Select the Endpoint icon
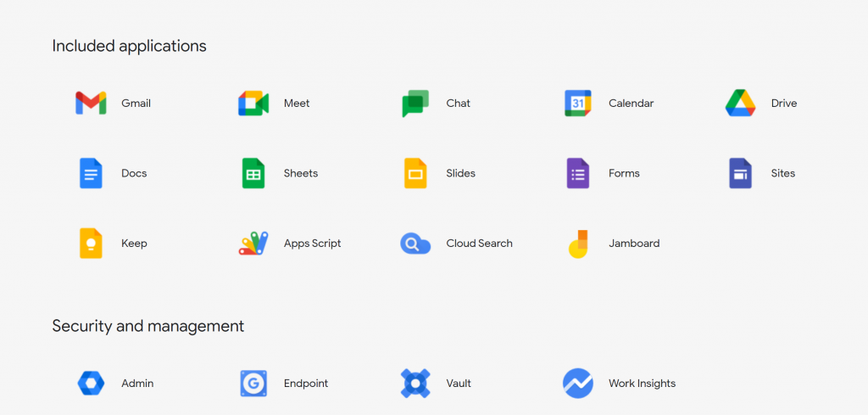The image size is (868, 415). point(253,384)
